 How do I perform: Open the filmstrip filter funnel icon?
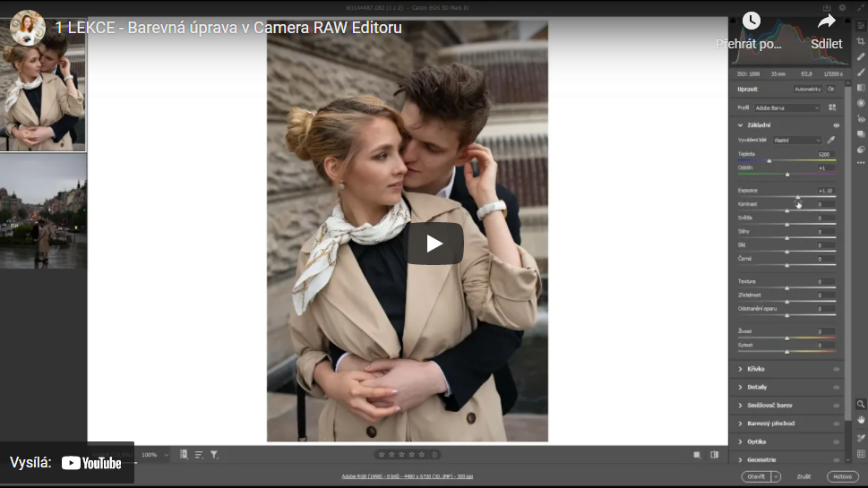214,454
